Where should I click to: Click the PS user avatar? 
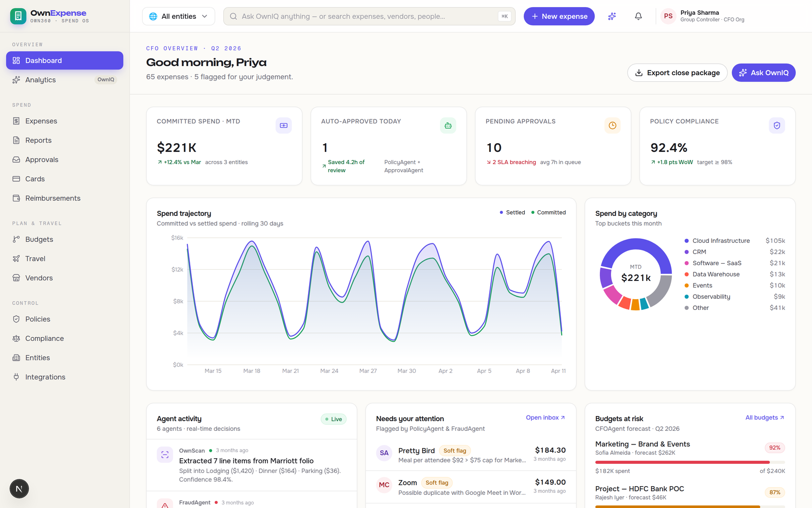tap(668, 16)
